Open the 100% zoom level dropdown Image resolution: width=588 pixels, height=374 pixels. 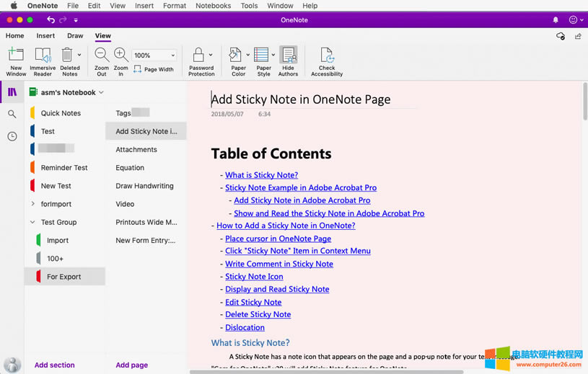tap(172, 55)
